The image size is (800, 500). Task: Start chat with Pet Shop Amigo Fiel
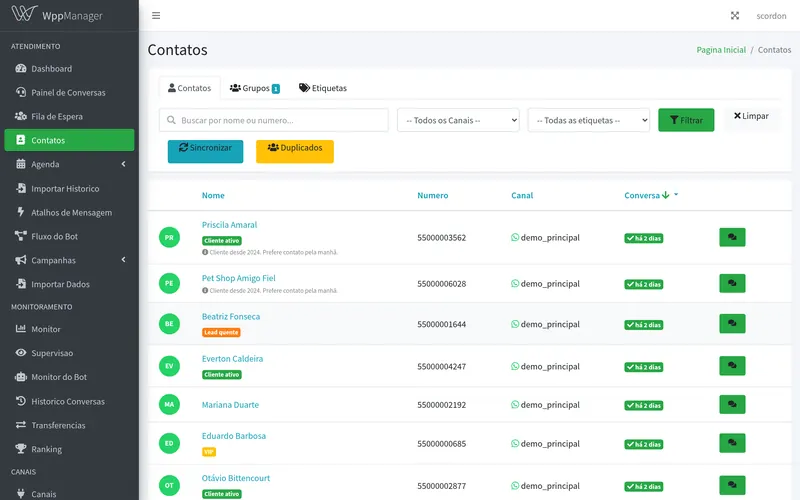coord(732,283)
